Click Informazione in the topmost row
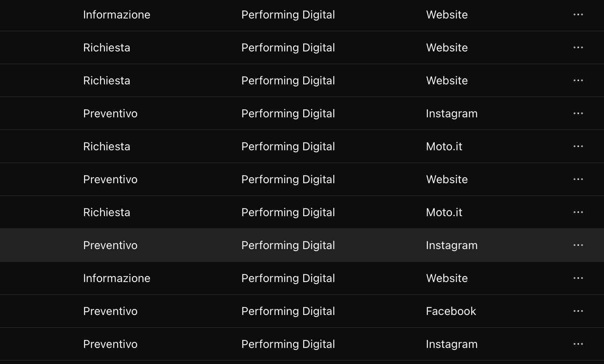Image resolution: width=604 pixels, height=364 pixels. click(x=117, y=14)
